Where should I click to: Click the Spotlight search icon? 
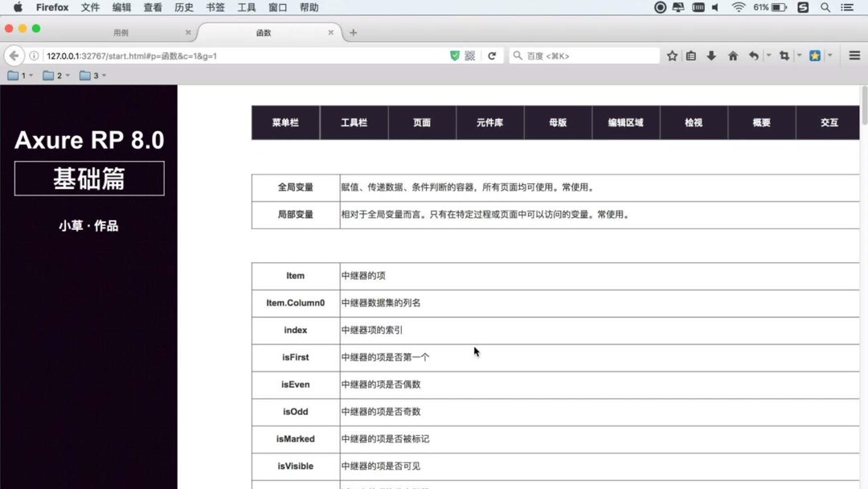pos(825,7)
